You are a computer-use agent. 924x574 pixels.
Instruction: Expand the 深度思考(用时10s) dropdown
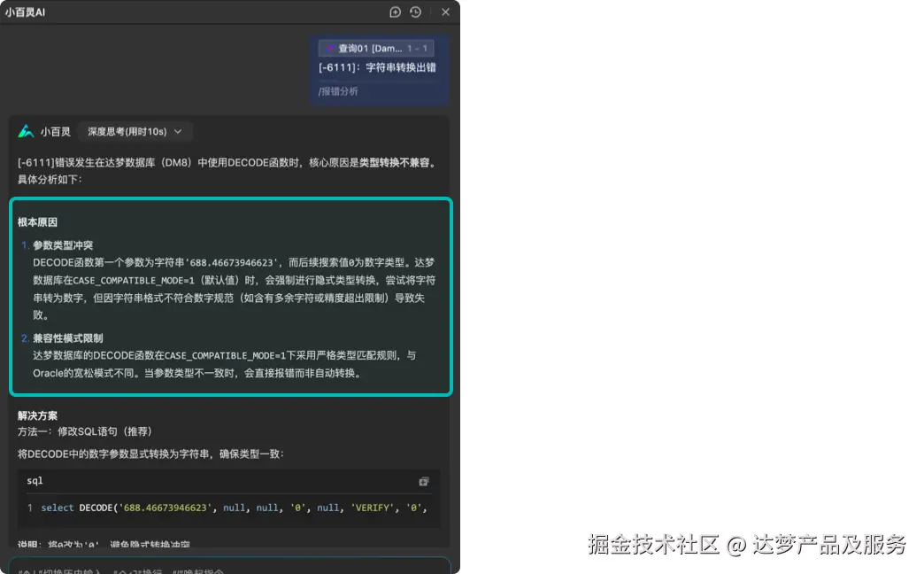tap(135, 132)
